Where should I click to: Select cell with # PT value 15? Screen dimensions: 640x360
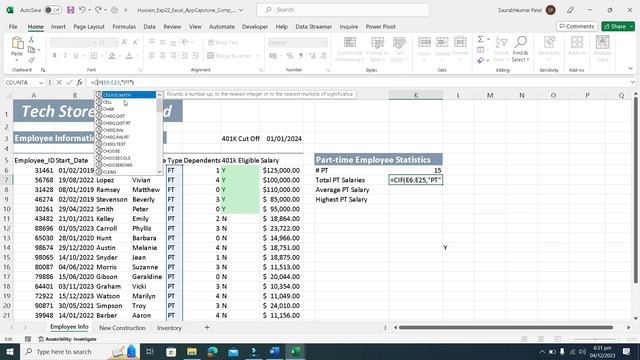(x=416, y=170)
